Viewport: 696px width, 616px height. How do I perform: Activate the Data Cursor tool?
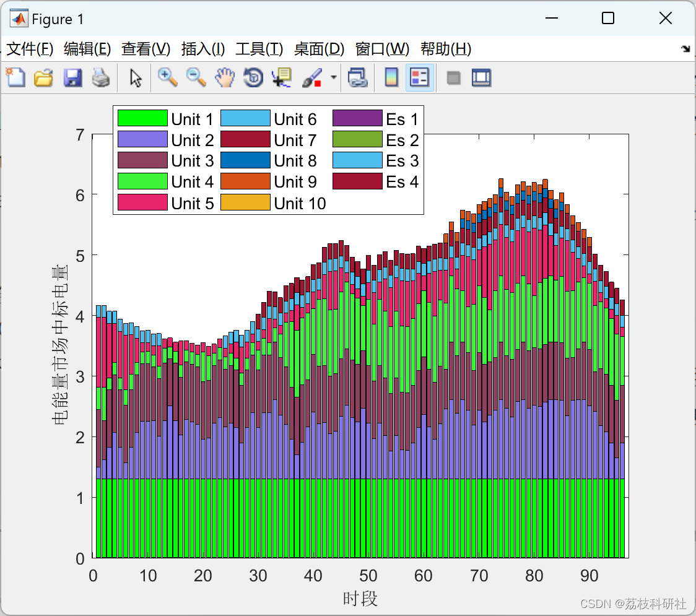coord(282,77)
